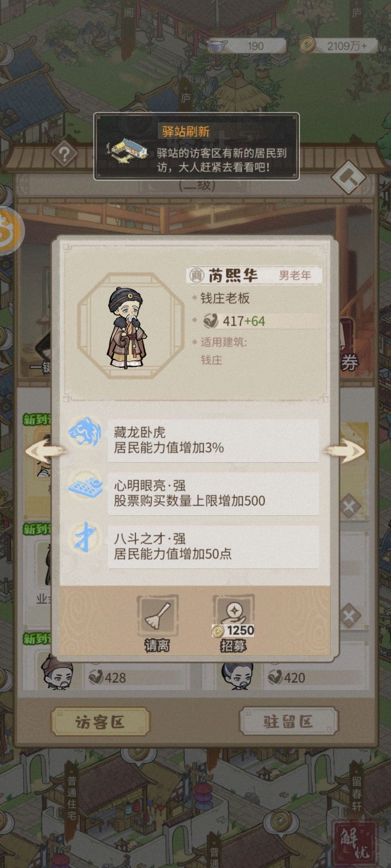Switch to the 访客区 tab
Viewport: 391px width, 868px height.
click(100, 722)
